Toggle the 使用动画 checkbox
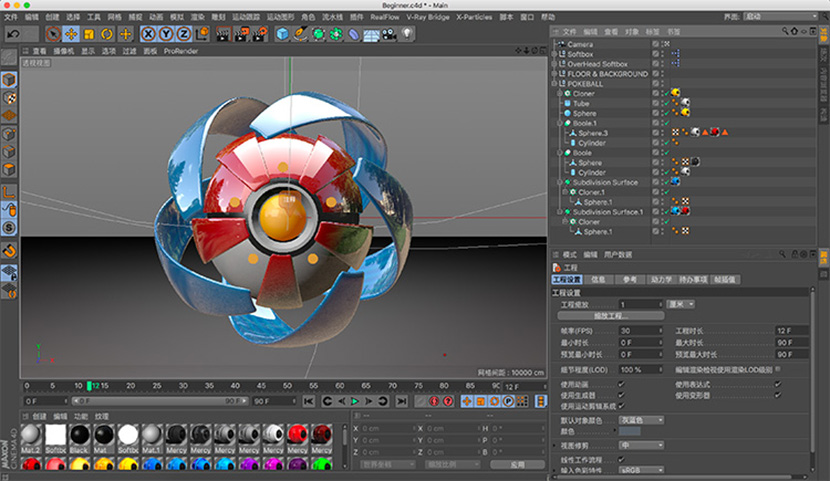Viewport: 830px width, 481px height. (x=621, y=384)
